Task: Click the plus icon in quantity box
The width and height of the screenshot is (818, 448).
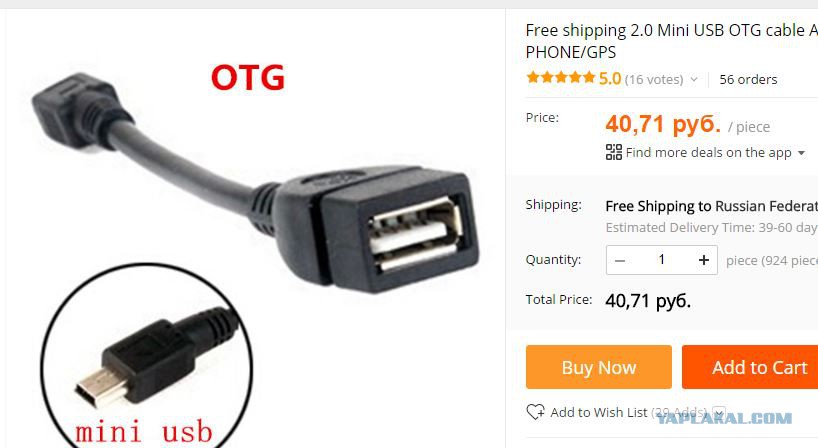Action: pos(704,260)
